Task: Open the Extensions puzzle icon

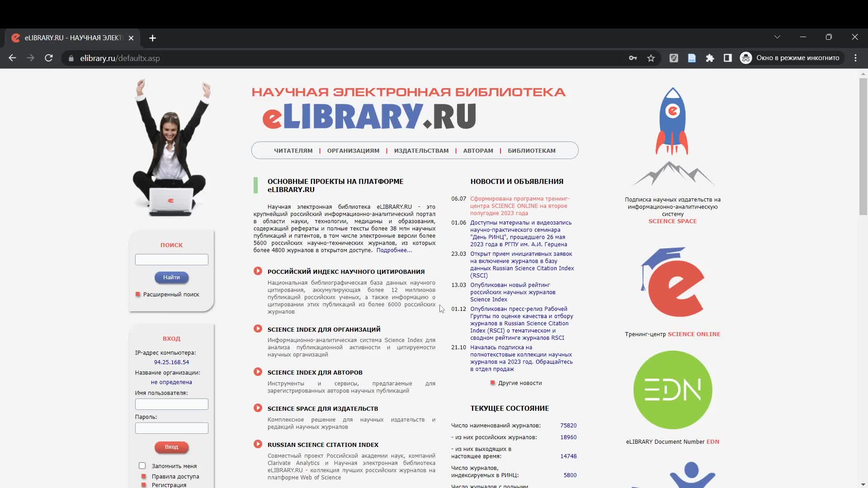Action: click(x=710, y=58)
